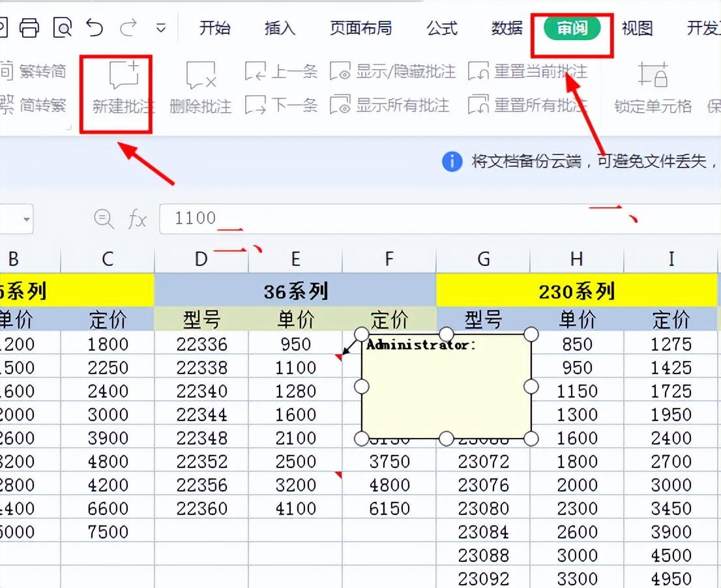Click the formula bar showing 1100
The image size is (721, 588).
(440, 219)
